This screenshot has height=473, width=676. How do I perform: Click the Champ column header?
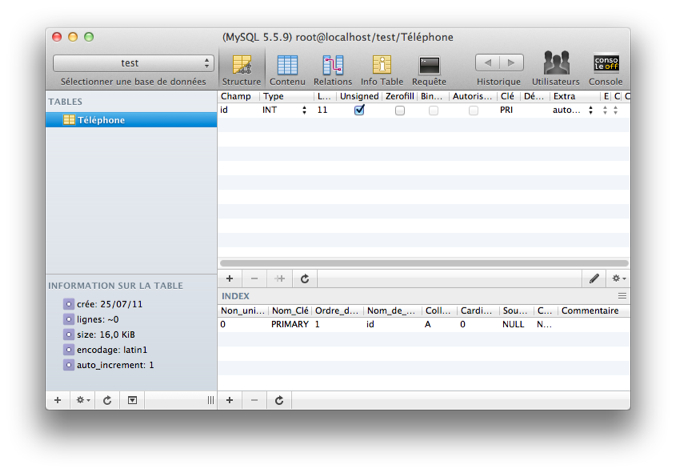pos(236,96)
